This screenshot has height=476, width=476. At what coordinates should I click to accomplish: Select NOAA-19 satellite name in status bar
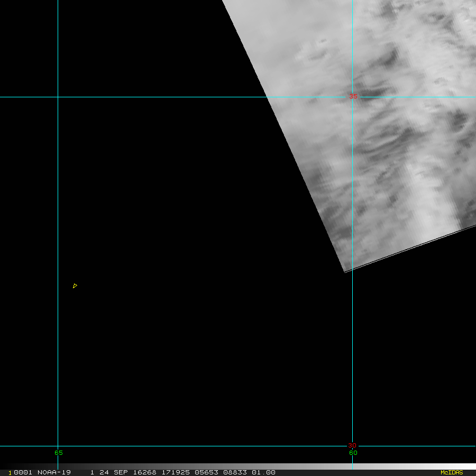pyautogui.click(x=54, y=472)
